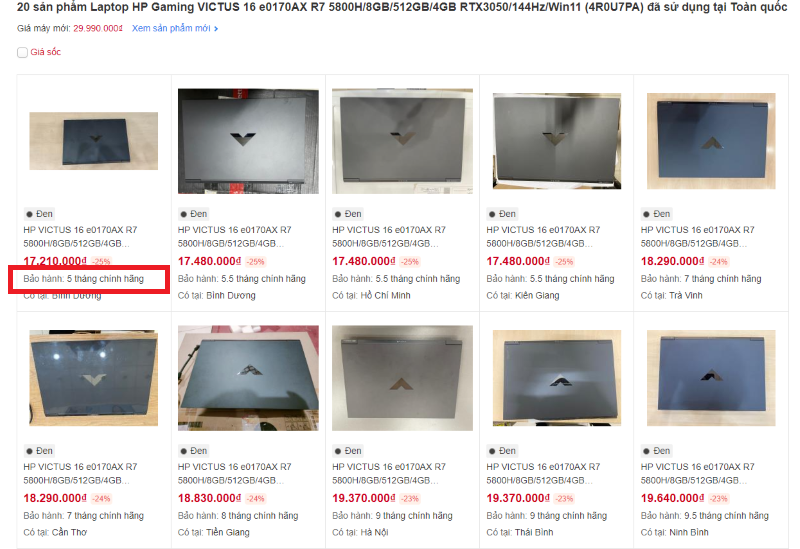Tick the Giá sốc checkbox
Screen dimensions: 800x549
click(22, 52)
